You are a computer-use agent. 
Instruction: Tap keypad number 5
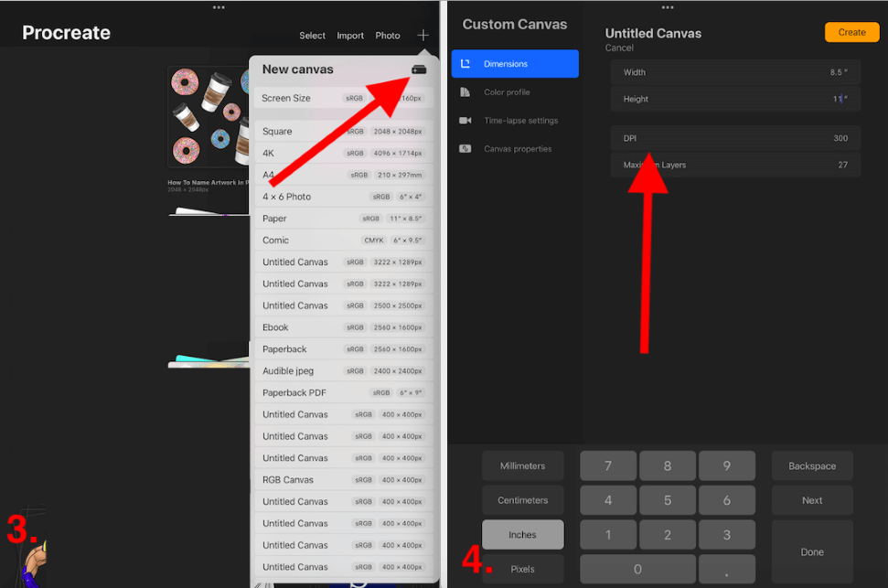click(x=668, y=500)
